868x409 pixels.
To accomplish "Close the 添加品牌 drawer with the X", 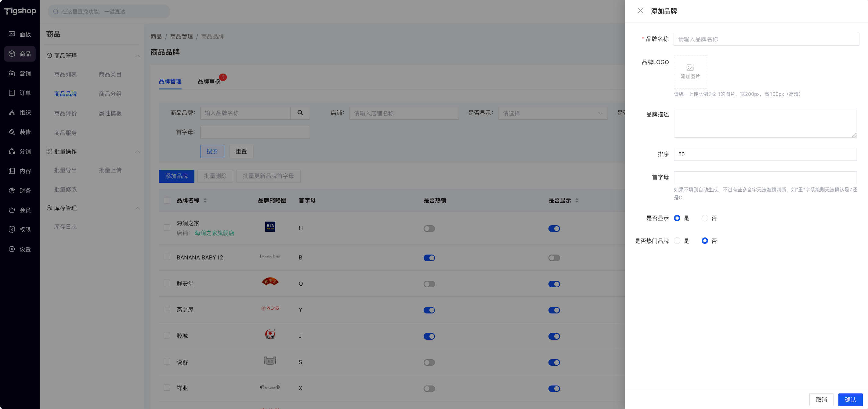I will (640, 11).
